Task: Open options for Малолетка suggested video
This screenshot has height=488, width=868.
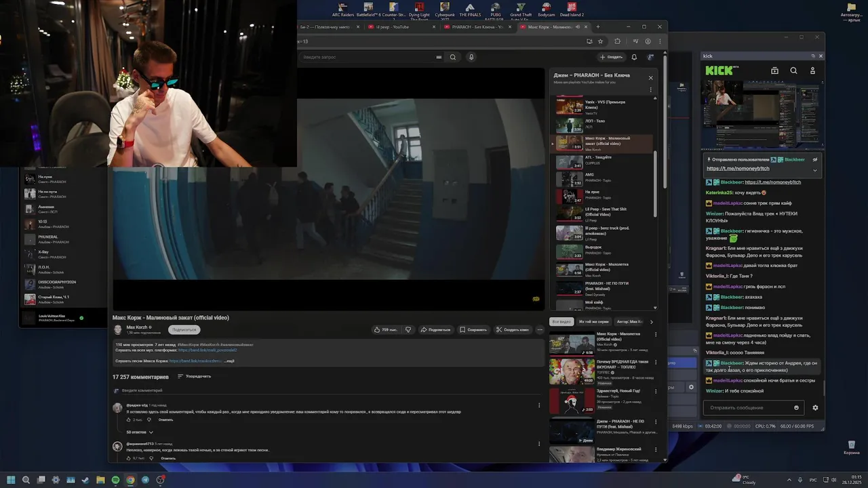Action: tap(655, 334)
